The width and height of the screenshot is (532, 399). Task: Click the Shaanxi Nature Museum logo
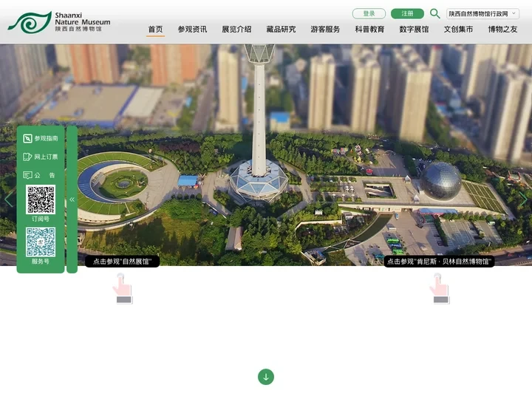[x=59, y=22]
